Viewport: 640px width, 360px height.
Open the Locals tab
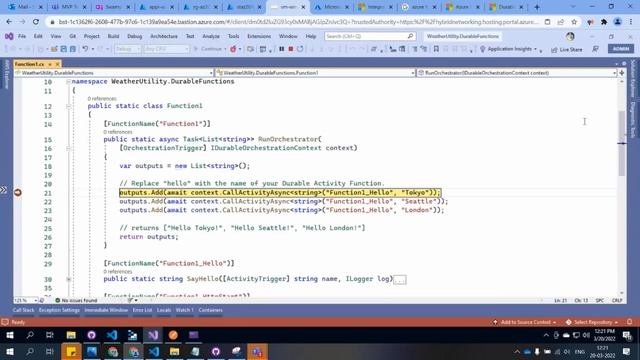pyautogui.click(x=164, y=310)
